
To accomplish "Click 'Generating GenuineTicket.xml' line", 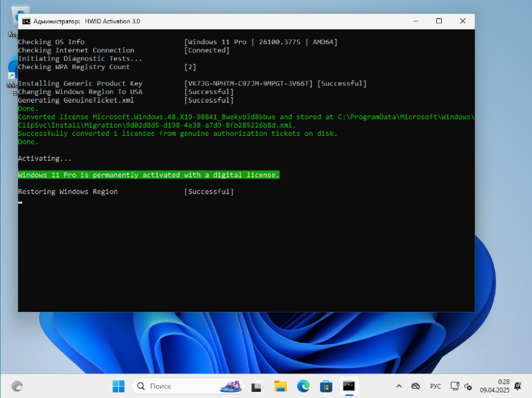I will [76, 100].
